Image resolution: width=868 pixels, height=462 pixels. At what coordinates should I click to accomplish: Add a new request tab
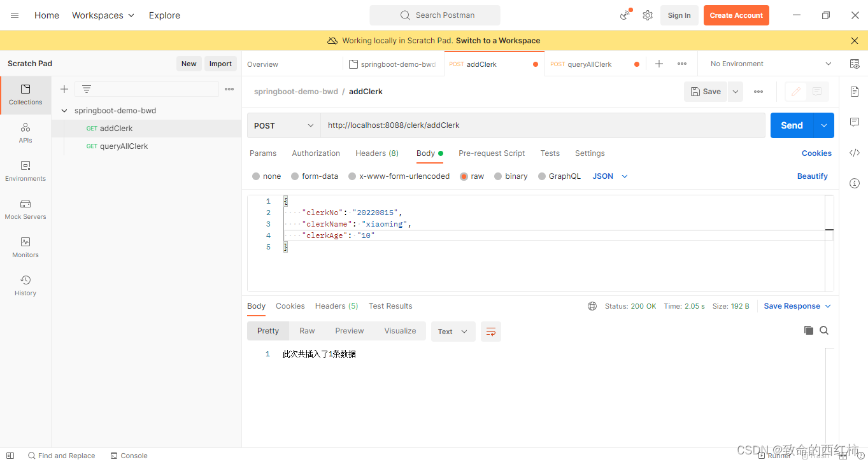pos(659,64)
